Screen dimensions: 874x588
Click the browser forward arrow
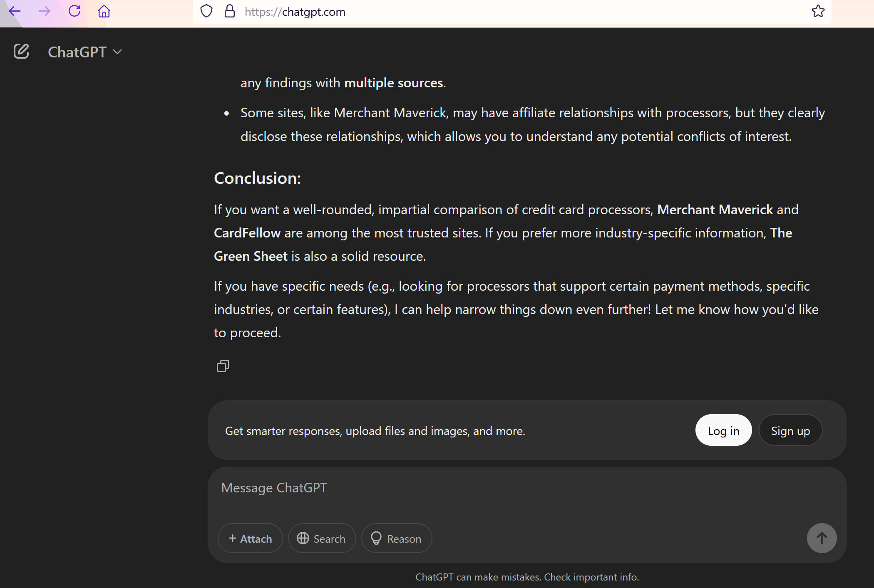tap(45, 11)
